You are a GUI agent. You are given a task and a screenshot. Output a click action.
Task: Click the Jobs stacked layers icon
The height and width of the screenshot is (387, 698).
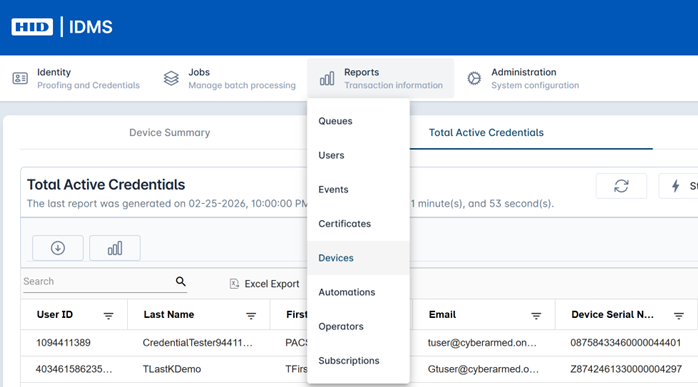[171, 78]
